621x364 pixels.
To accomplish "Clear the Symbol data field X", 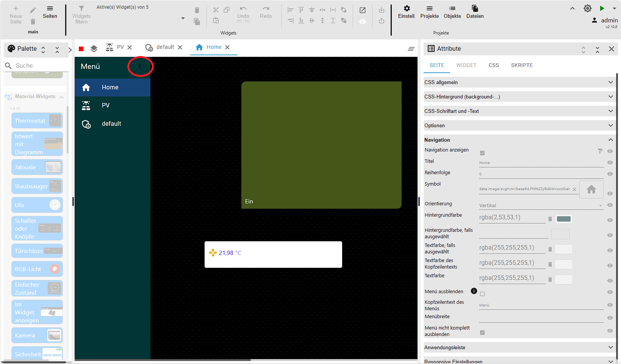I will coord(574,189).
